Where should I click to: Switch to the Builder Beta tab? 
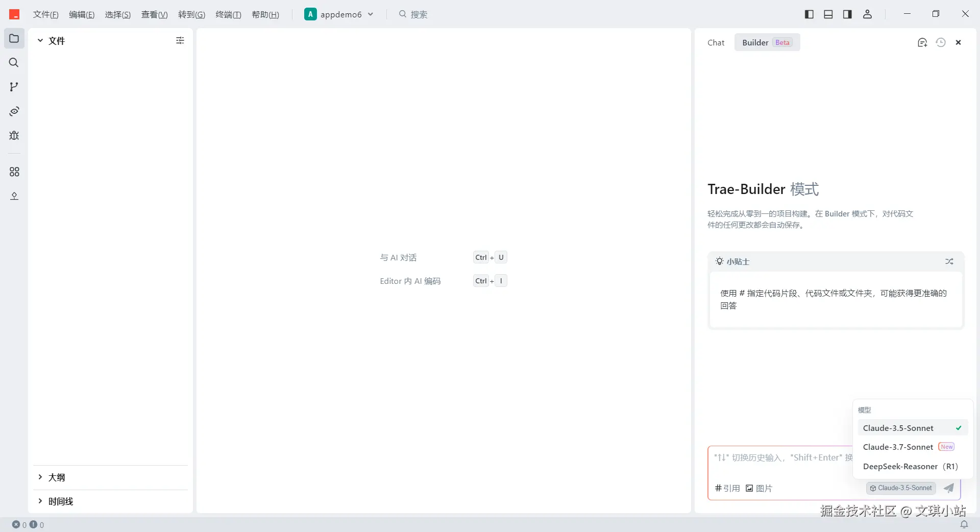767,43
